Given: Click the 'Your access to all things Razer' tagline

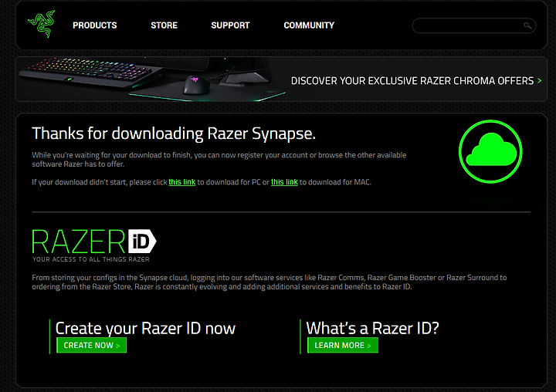Looking at the screenshot, I should pyautogui.click(x=91, y=259).
